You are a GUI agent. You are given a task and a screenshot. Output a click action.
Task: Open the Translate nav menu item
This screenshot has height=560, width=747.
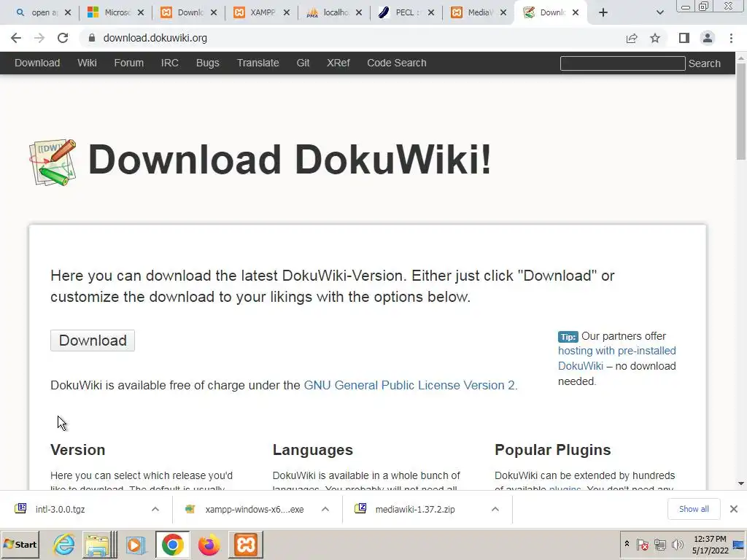258,63
